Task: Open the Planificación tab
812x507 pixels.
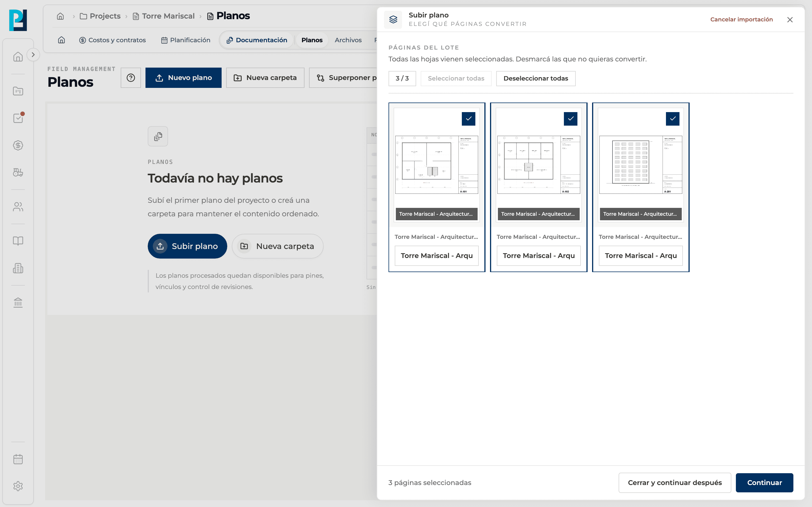Action: tap(186, 40)
